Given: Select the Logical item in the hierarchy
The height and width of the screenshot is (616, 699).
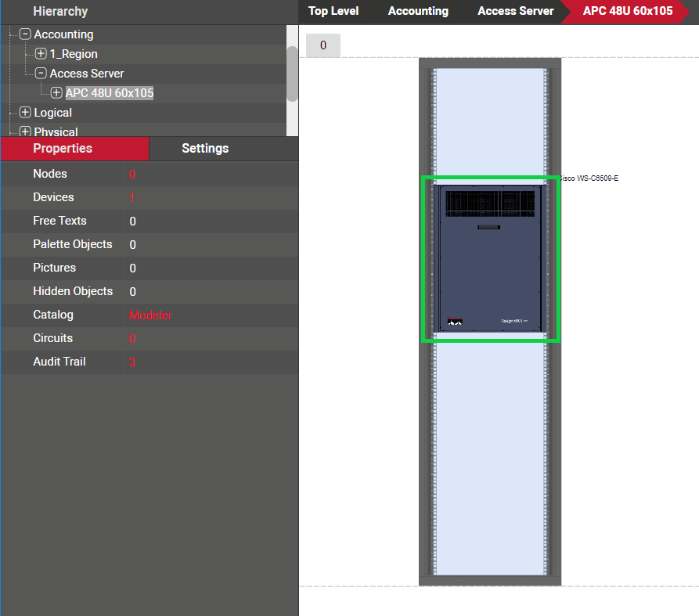Looking at the screenshot, I should pyautogui.click(x=52, y=113).
